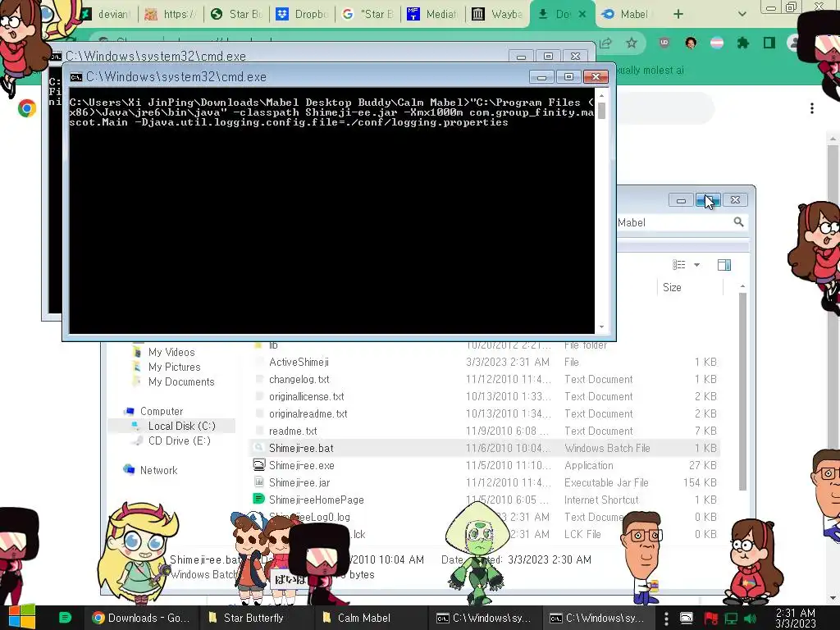This screenshot has width=840, height=630.
Task: Open My Pictures in navigation pane
Action: [174, 367]
